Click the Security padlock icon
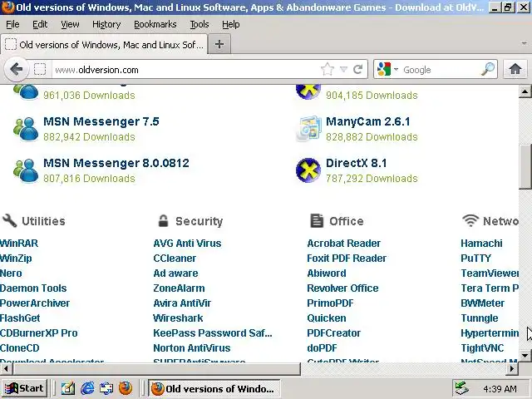The image size is (532, 399). 163,220
